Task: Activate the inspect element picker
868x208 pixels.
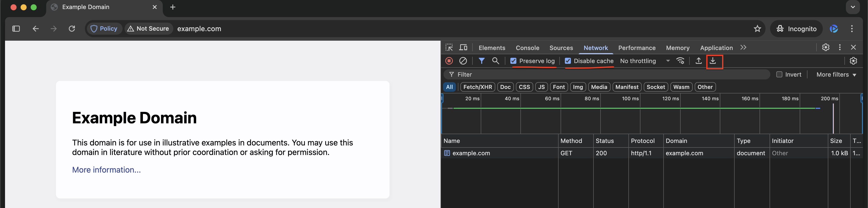Action: pyautogui.click(x=449, y=47)
